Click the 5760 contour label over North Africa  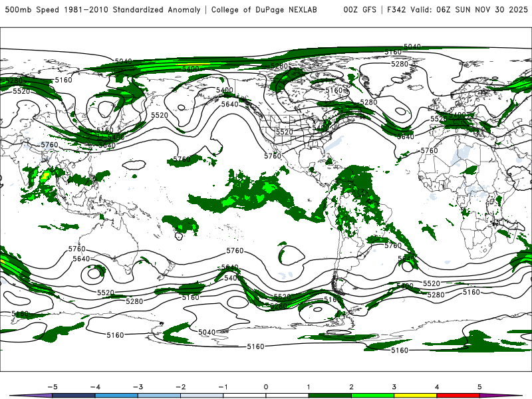[x=429, y=150]
